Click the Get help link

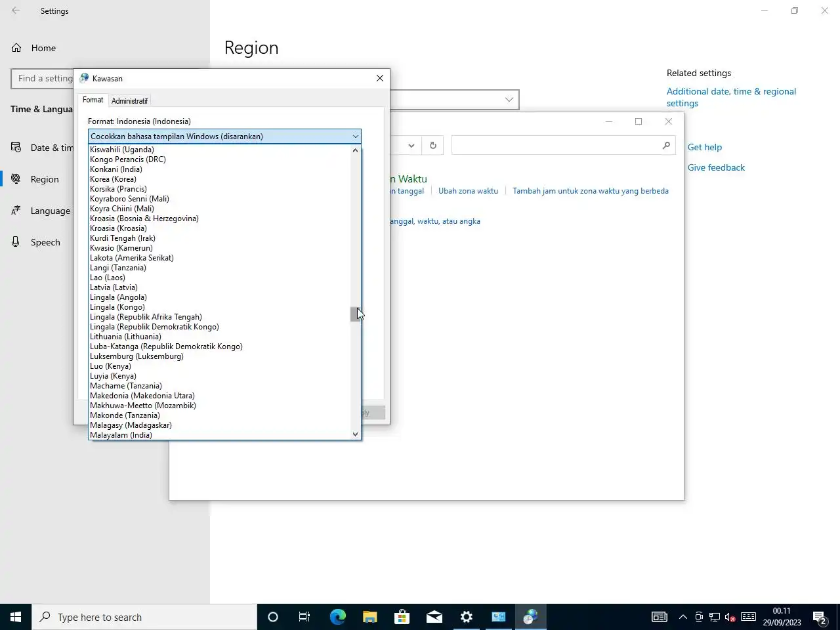tap(704, 147)
